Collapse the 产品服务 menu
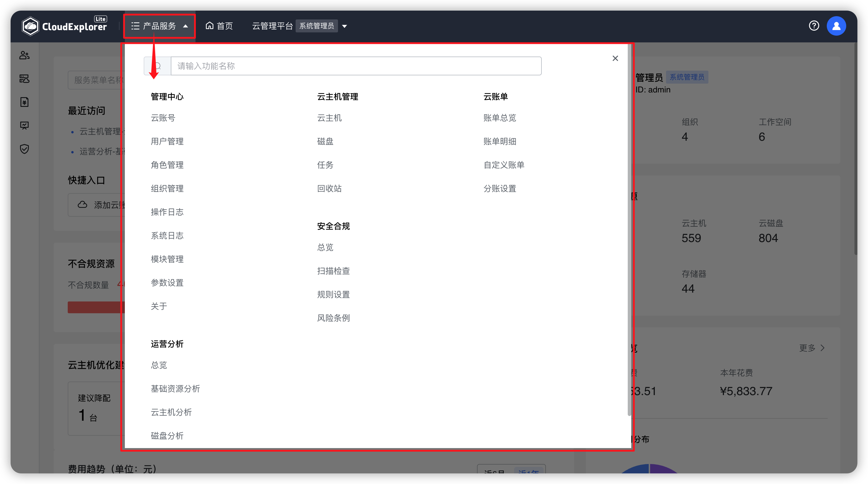 pyautogui.click(x=159, y=26)
